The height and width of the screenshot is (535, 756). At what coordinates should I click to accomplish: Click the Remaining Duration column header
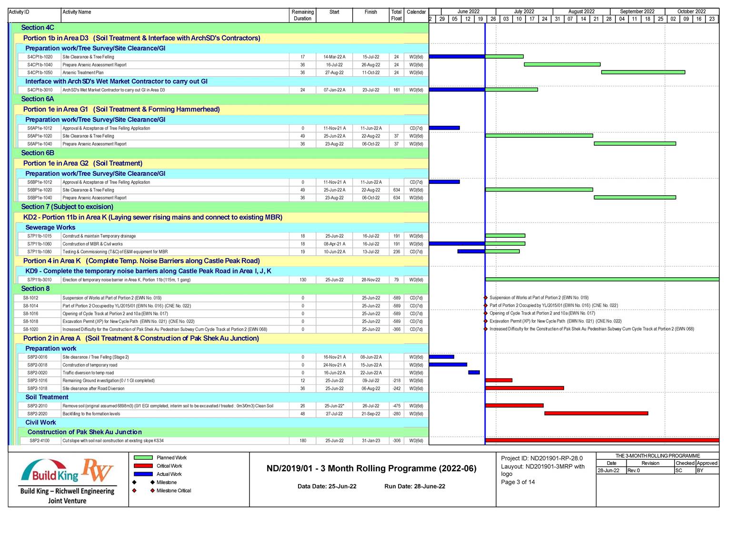tap(303, 15)
